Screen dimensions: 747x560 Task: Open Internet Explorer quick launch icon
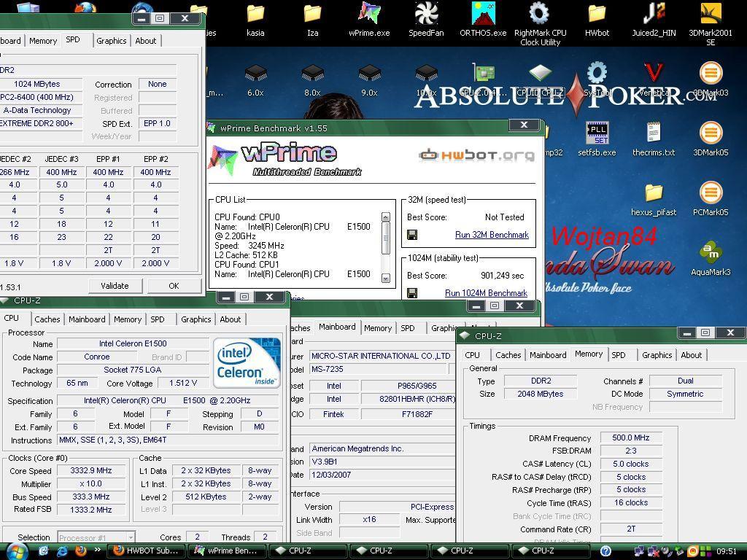[63, 551]
